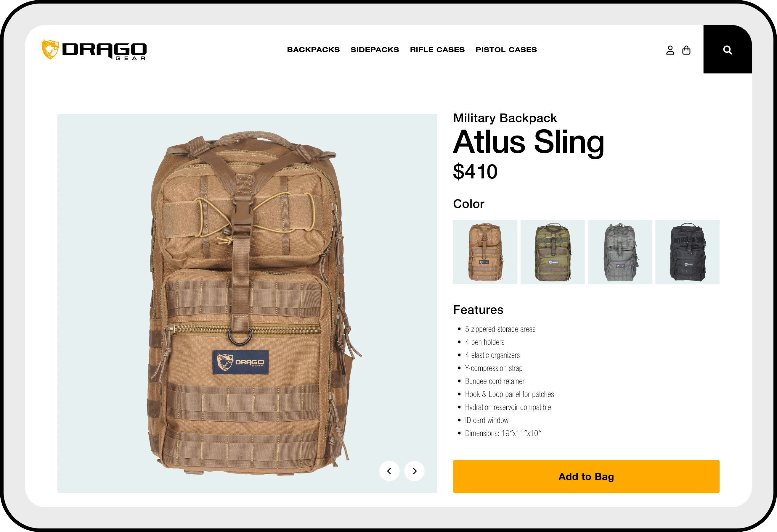777x532 pixels.
Task: Open the search icon in black corner
Action: (x=728, y=50)
